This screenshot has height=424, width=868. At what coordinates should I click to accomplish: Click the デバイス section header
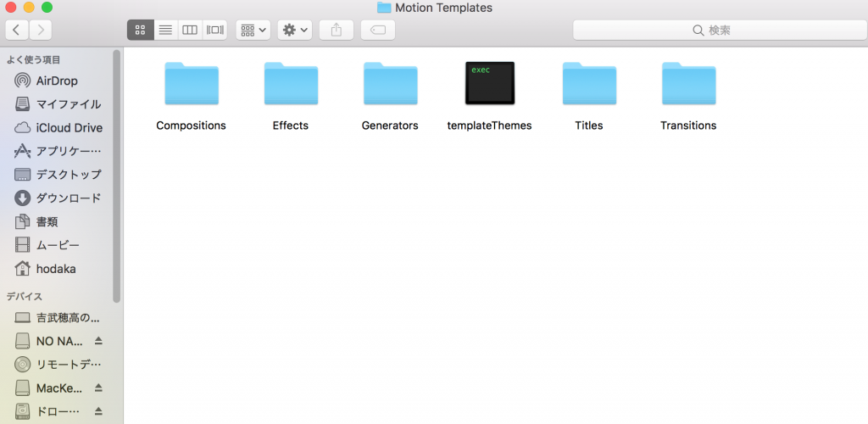(x=25, y=297)
